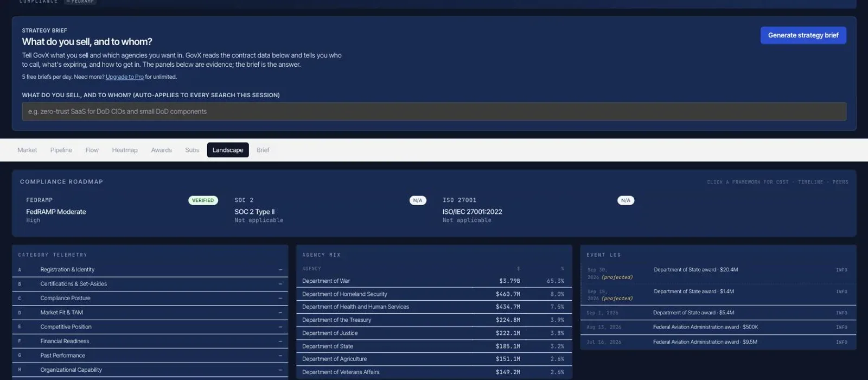Expand Market Fit & TAM category

coord(150,313)
